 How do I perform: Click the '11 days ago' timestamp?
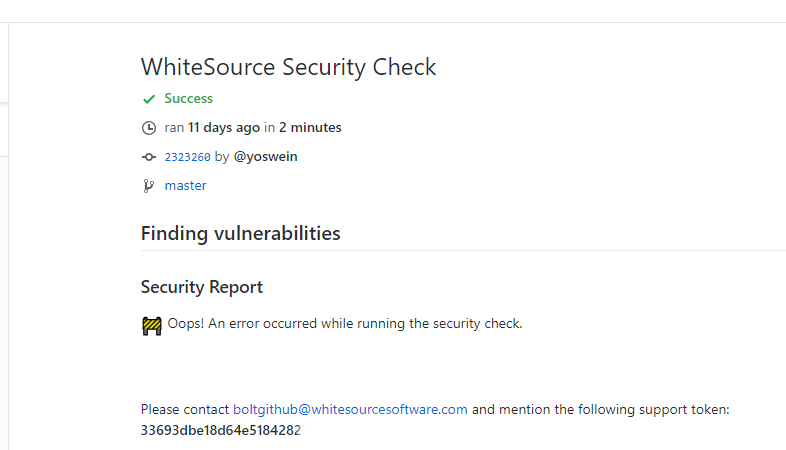[224, 127]
